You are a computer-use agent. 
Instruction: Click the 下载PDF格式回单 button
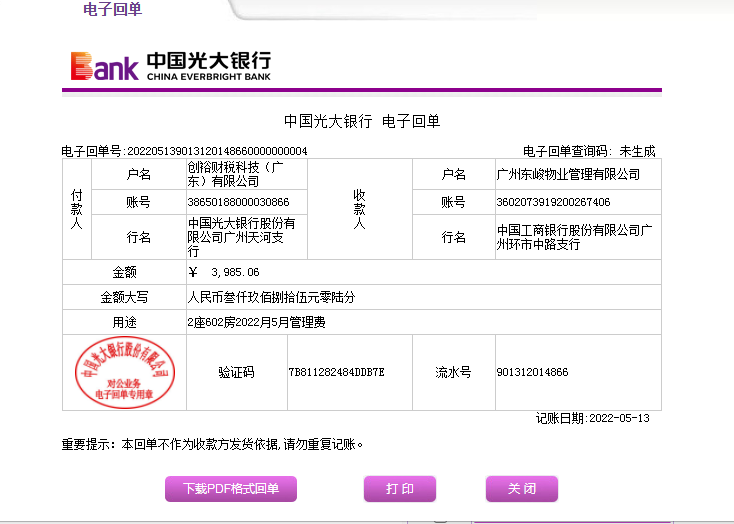pyautogui.click(x=231, y=489)
